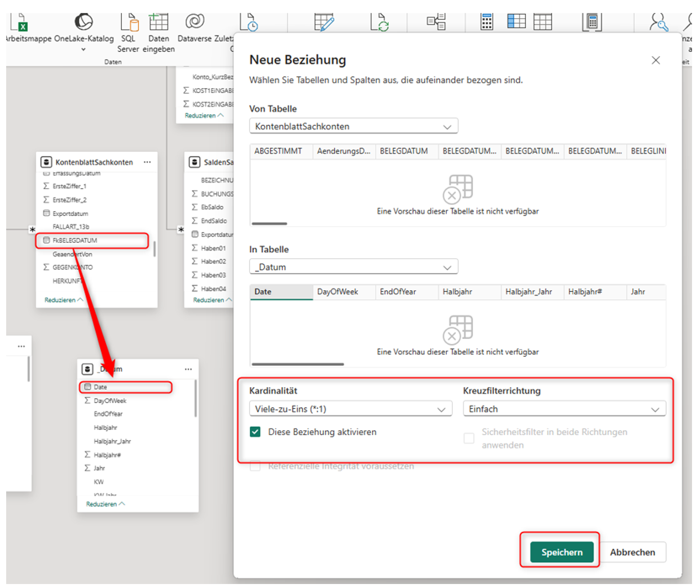Click the Speichern button
Viewport: 700px width, 588px height.
pyautogui.click(x=562, y=552)
